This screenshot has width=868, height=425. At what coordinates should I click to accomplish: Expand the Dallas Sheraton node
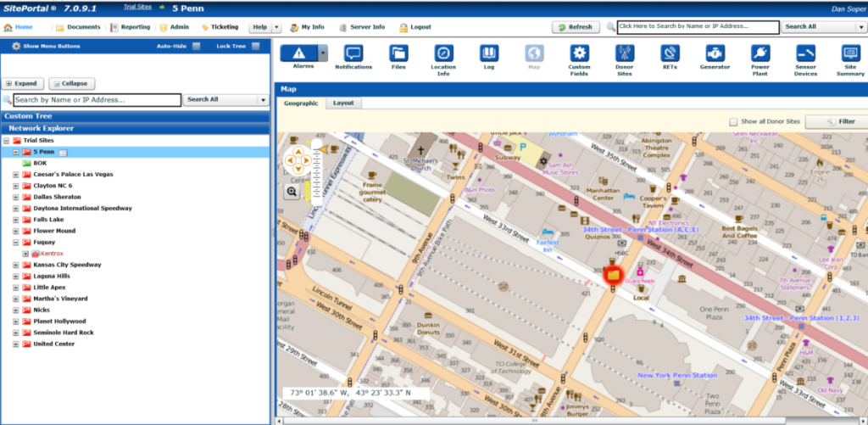tap(15, 198)
